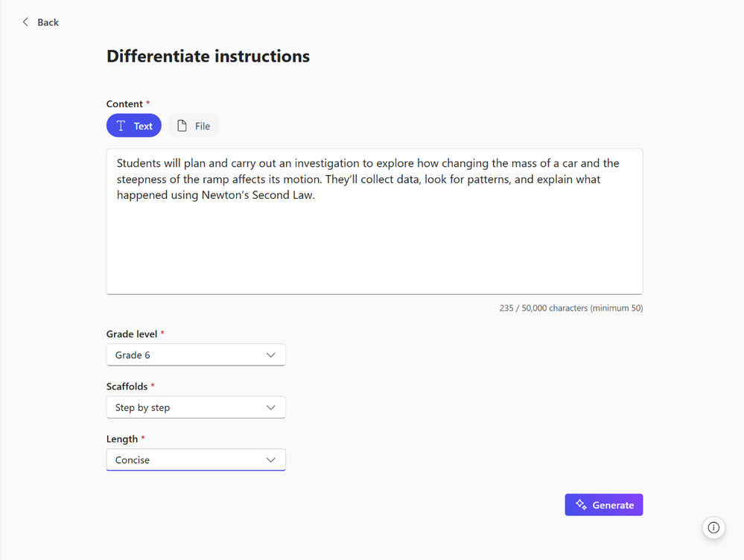Click the text T icon
Screen dimensions: 744x560
tap(121, 126)
